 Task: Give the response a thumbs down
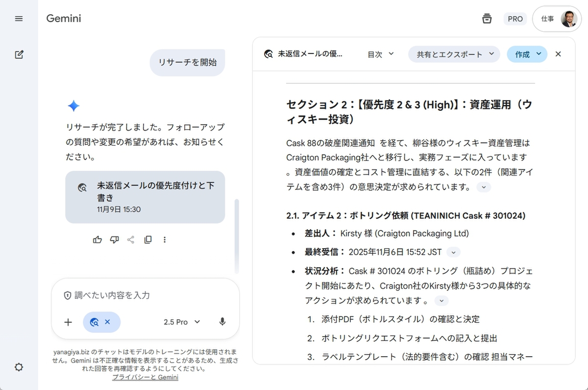[x=114, y=240]
